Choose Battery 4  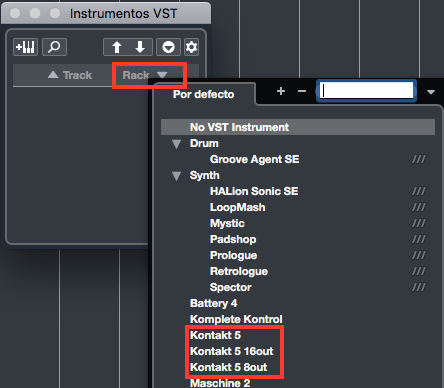pyautogui.click(x=213, y=303)
